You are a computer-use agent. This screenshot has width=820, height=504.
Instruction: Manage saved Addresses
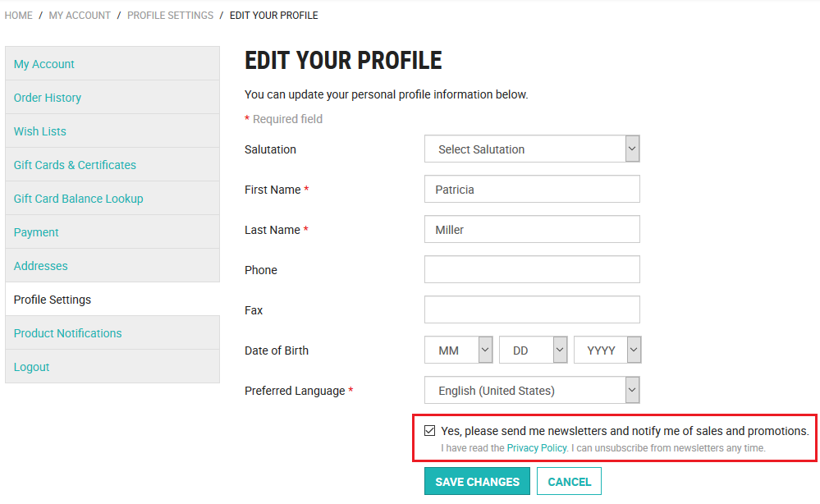coord(40,265)
